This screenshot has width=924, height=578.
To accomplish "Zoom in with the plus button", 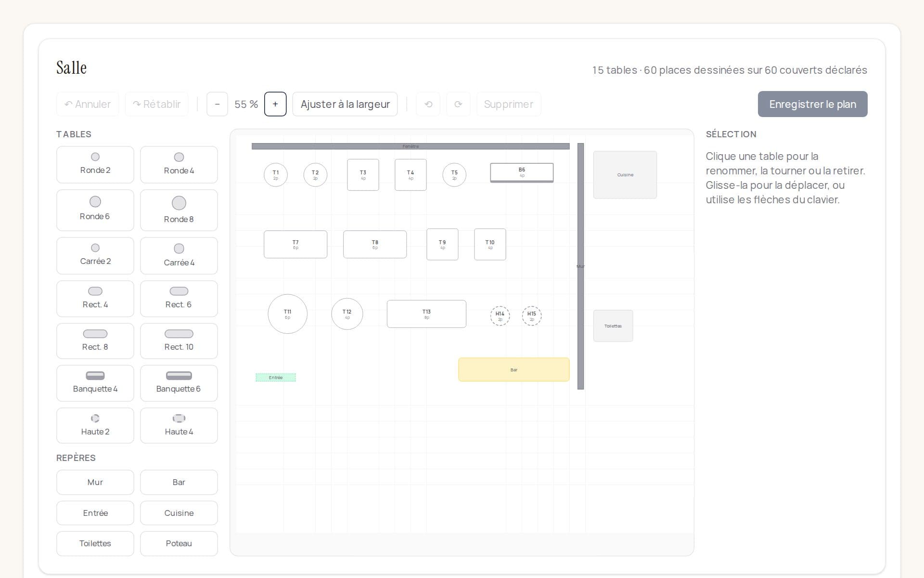I will 275,104.
